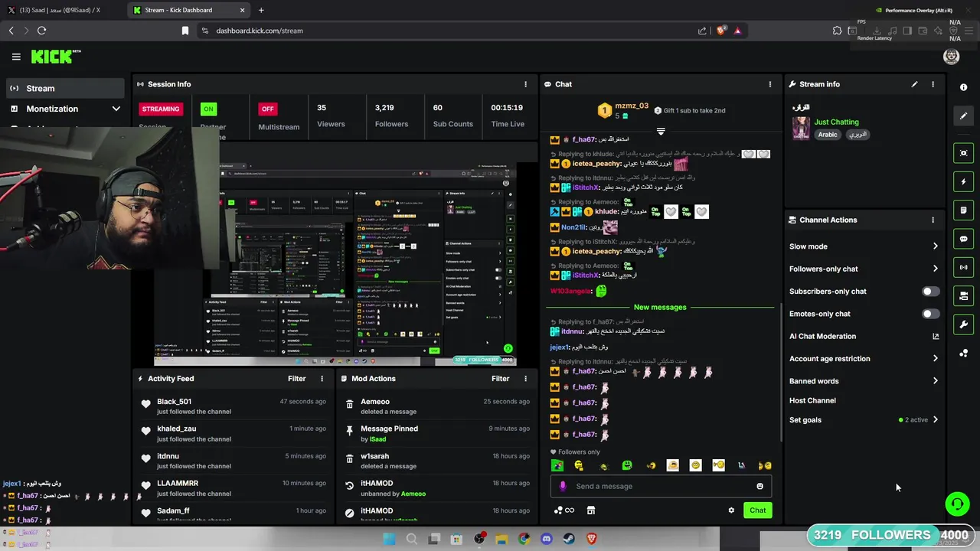Click the Kick logo
980x551 pixels.
point(55,57)
